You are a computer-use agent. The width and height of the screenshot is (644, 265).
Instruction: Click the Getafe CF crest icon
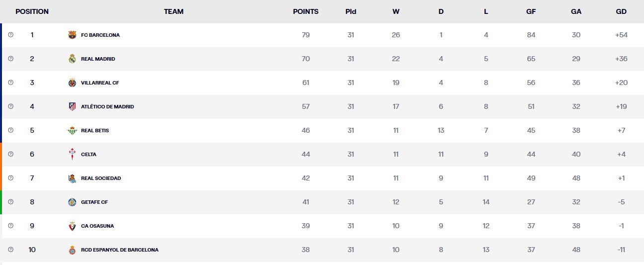(72, 202)
